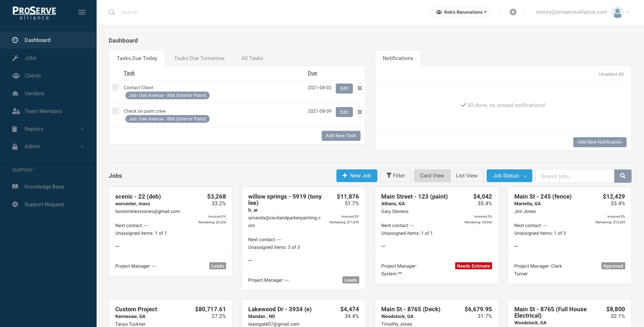Open the quick-add plus icon in top bar
The width and height of the screenshot is (644, 327).
coord(513,12)
